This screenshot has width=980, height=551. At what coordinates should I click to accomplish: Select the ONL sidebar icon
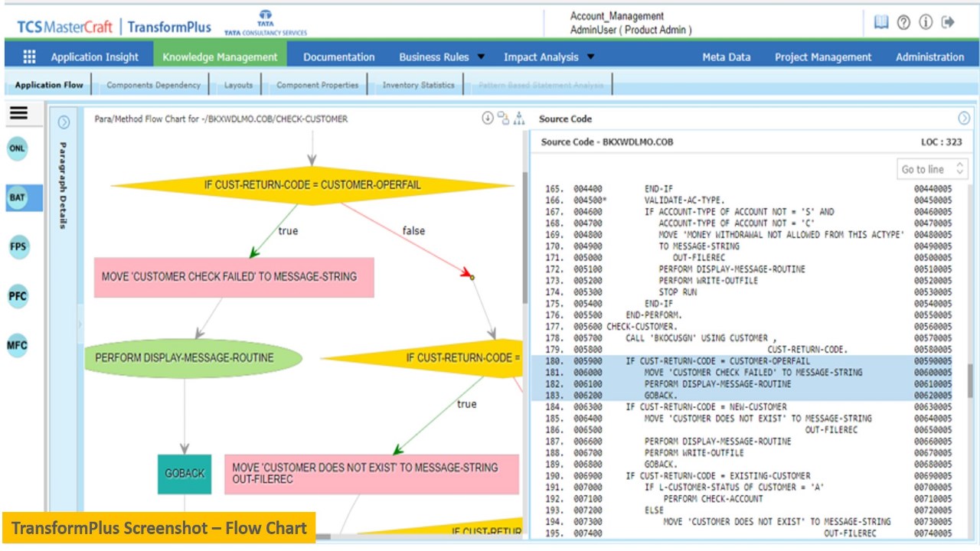point(17,148)
